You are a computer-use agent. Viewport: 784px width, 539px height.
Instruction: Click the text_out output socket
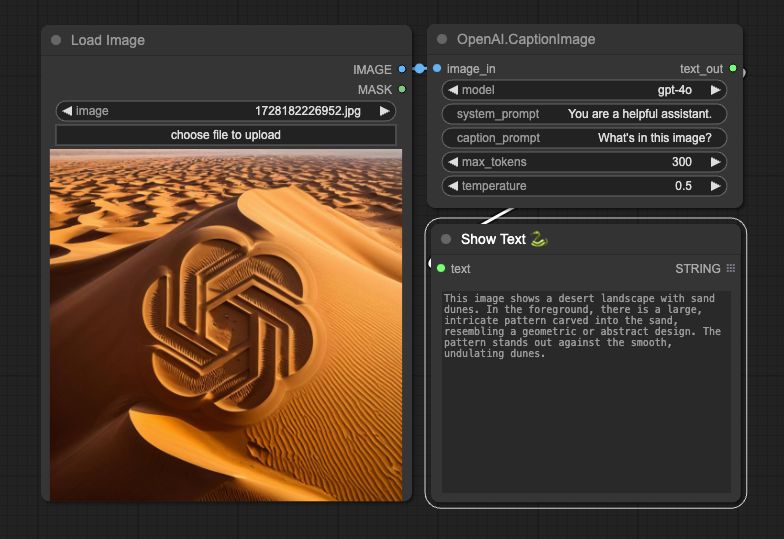pyautogui.click(x=733, y=68)
